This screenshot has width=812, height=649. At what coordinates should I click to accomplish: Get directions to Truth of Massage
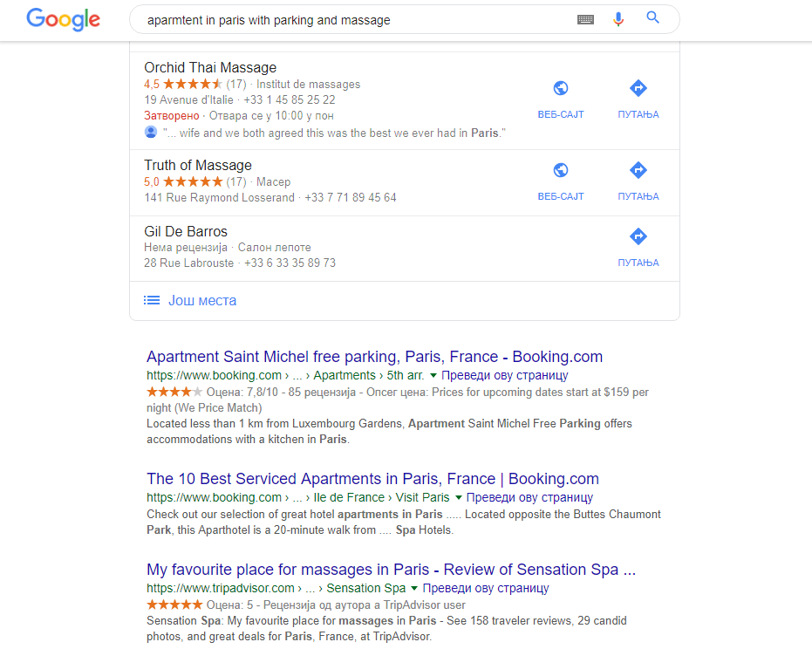click(x=638, y=170)
